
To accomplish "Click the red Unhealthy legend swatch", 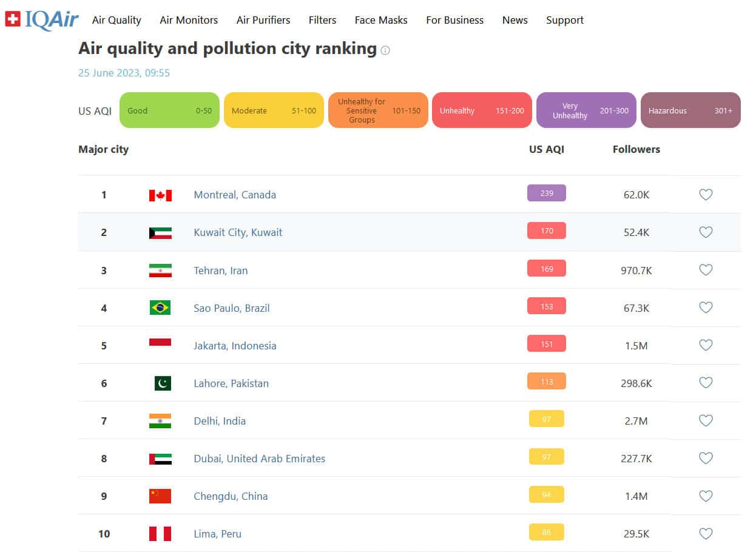I will coord(482,110).
